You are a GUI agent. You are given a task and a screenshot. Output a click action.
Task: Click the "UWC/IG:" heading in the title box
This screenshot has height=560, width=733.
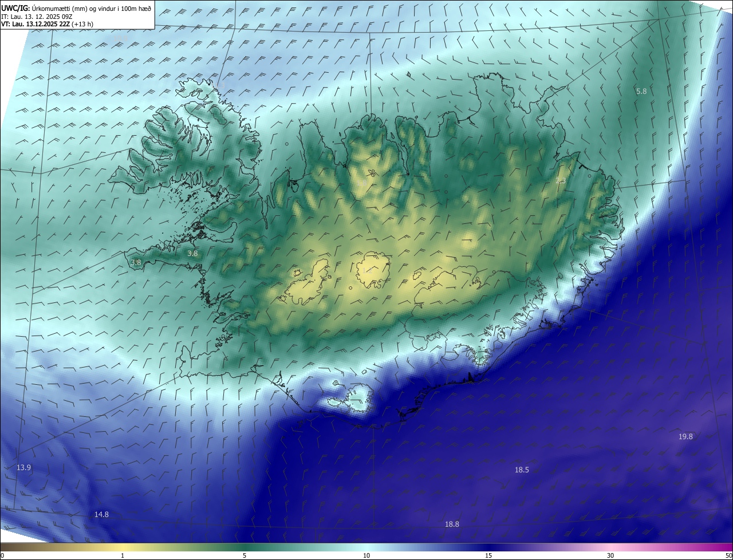(x=15, y=8)
